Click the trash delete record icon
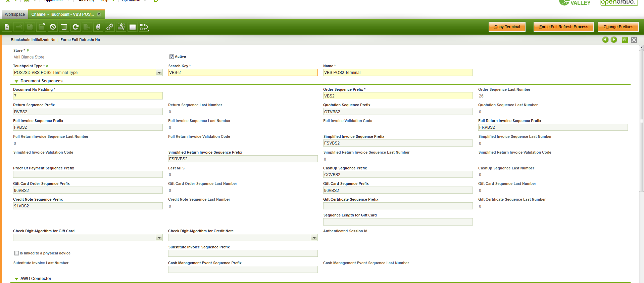644x283 pixels. click(x=64, y=27)
